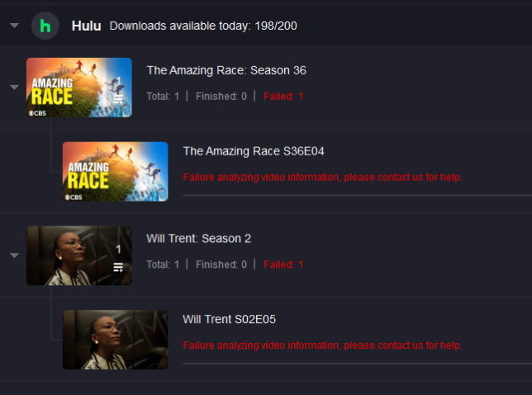Select The Amazing Race S36E04 episode title
Viewport: 532px width, 395px height.
[254, 151]
